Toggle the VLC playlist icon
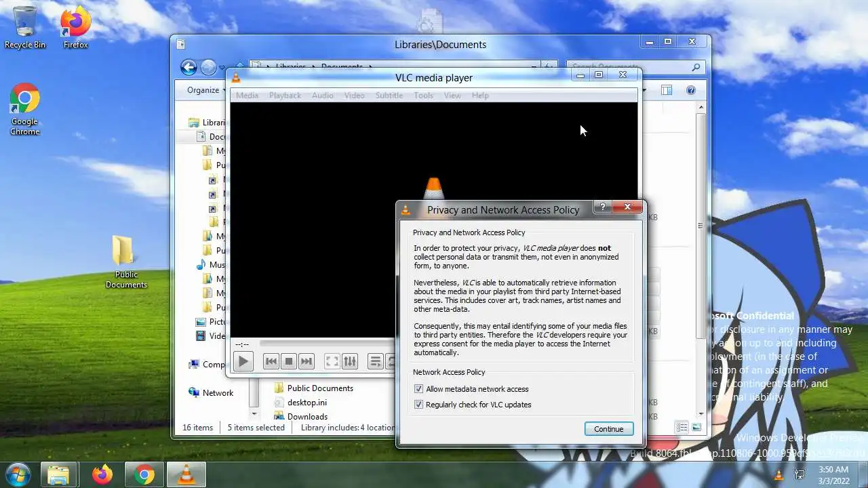This screenshot has height=488, width=868. (375, 361)
